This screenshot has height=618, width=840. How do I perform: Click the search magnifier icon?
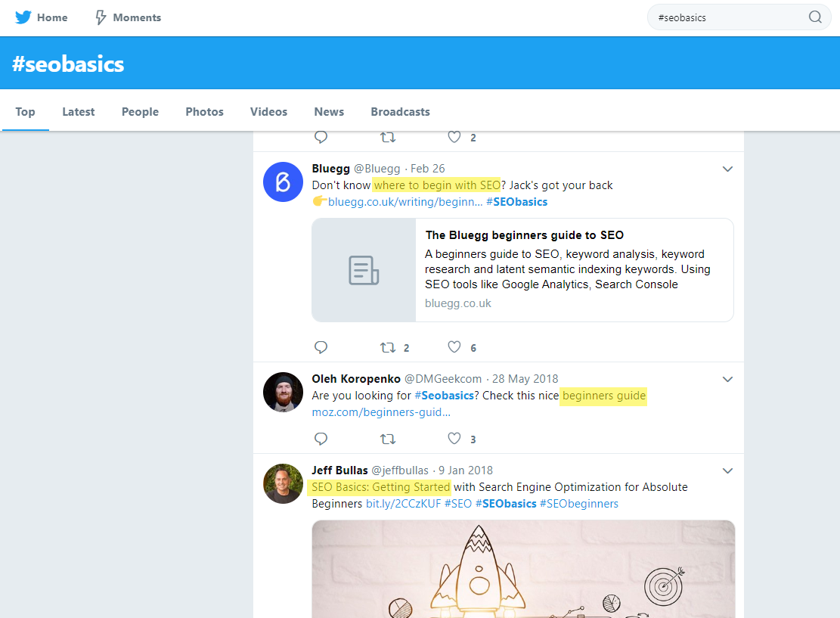tap(814, 17)
